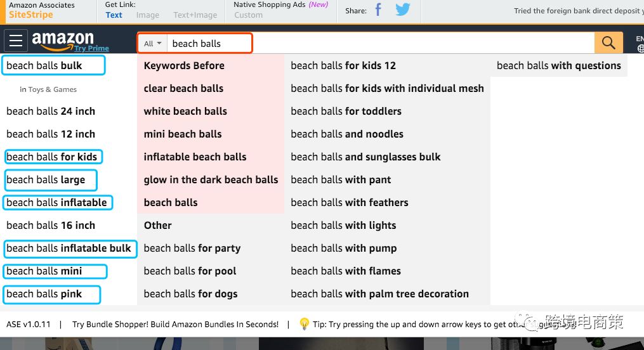Select suggestion beach balls for kids 12
Screen dimensions: 644x350
click(x=343, y=66)
